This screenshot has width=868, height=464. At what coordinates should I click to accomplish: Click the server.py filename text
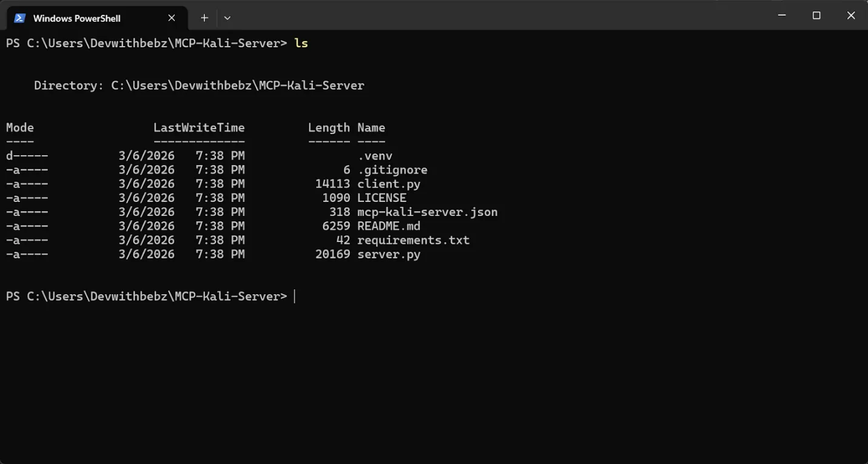tap(388, 254)
